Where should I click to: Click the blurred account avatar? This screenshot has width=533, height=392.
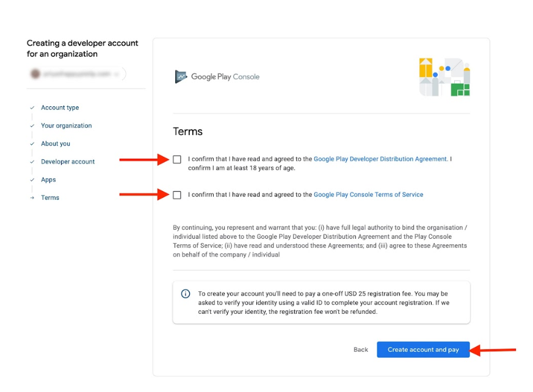[x=35, y=74]
